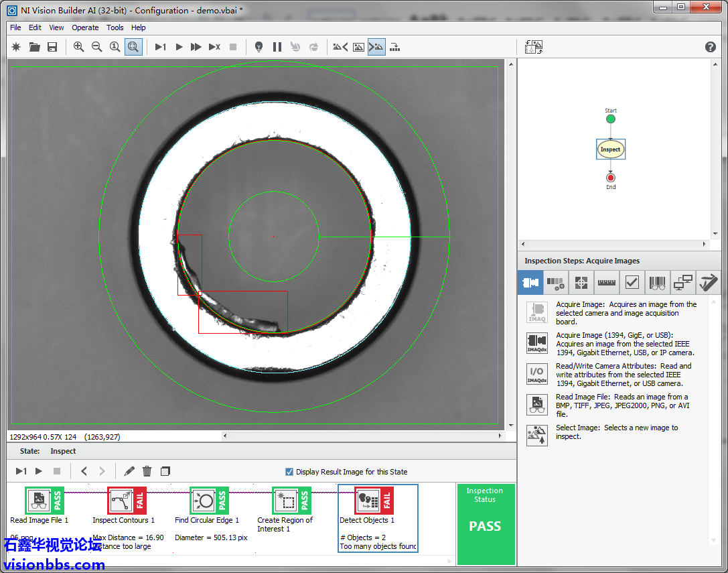Screen dimensions: 728x573
Task: Edit the step using pencil icon
Action: (129, 471)
